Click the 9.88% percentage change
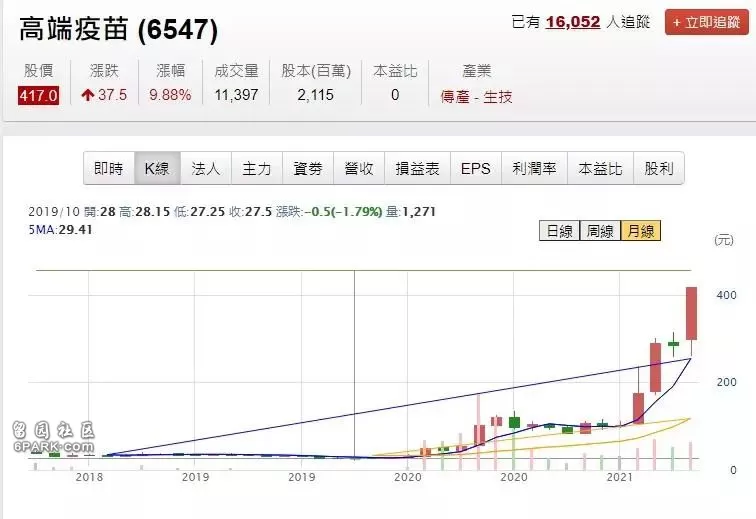Screen dimensions: 756x519 [x=170, y=95]
